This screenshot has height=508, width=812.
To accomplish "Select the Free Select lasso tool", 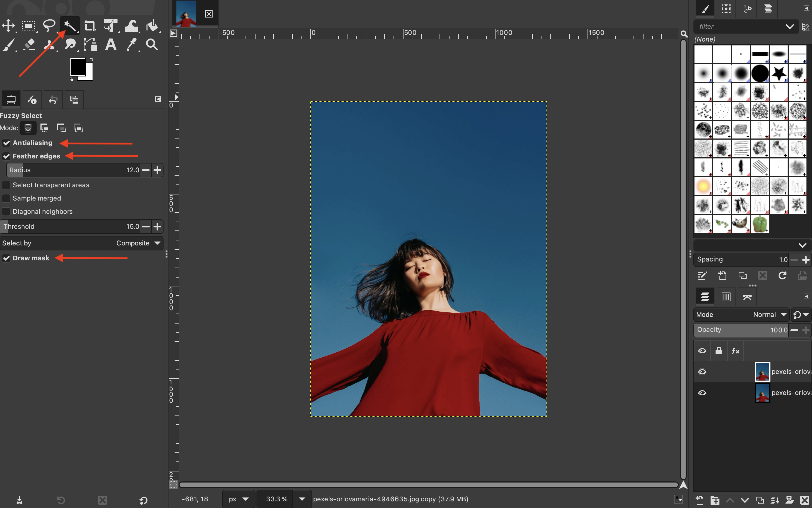I will pyautogui.click(x=49, y=26).
